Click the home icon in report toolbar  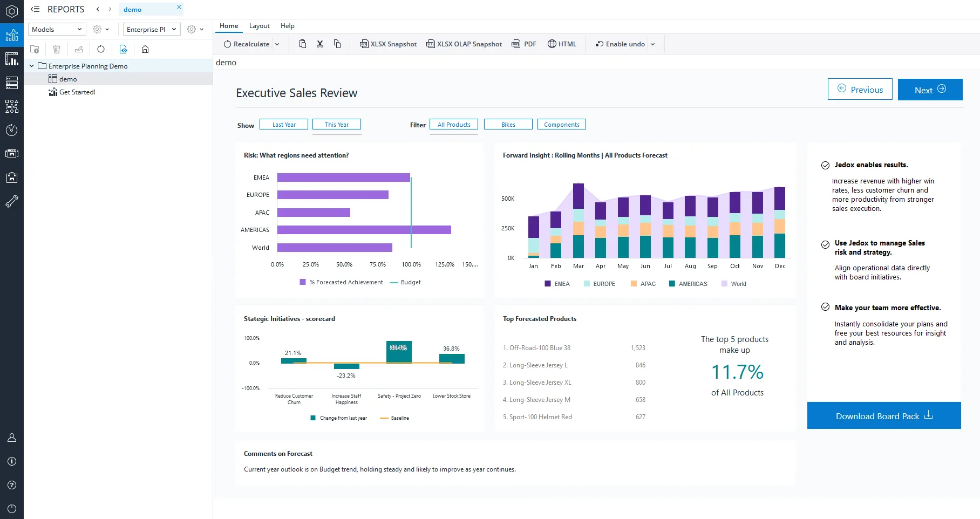click(x=145, y=49)
